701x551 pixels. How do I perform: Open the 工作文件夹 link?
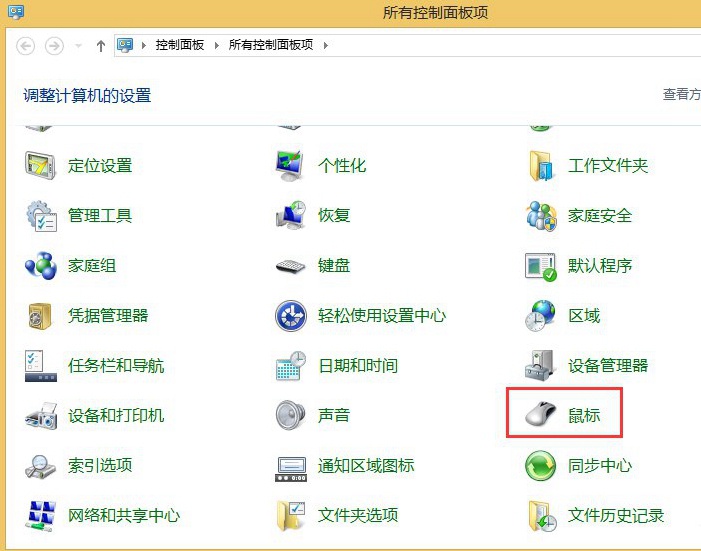coord(608,165)
